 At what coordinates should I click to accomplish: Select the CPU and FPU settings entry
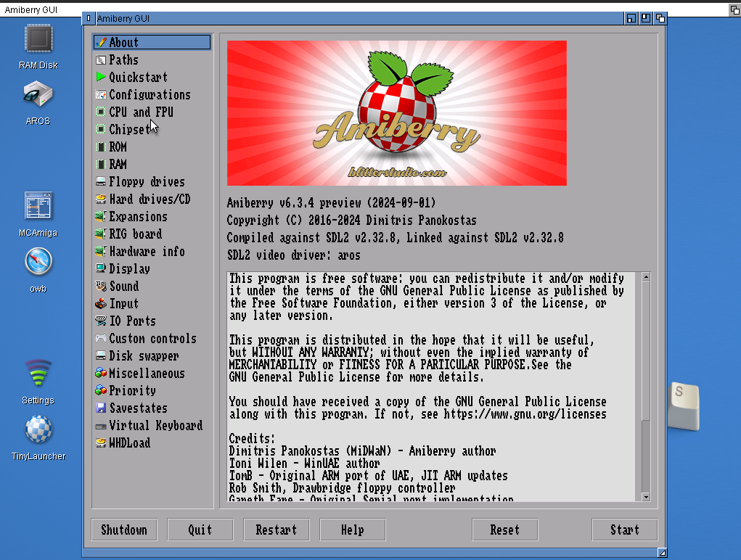click(x=142, y=112)
